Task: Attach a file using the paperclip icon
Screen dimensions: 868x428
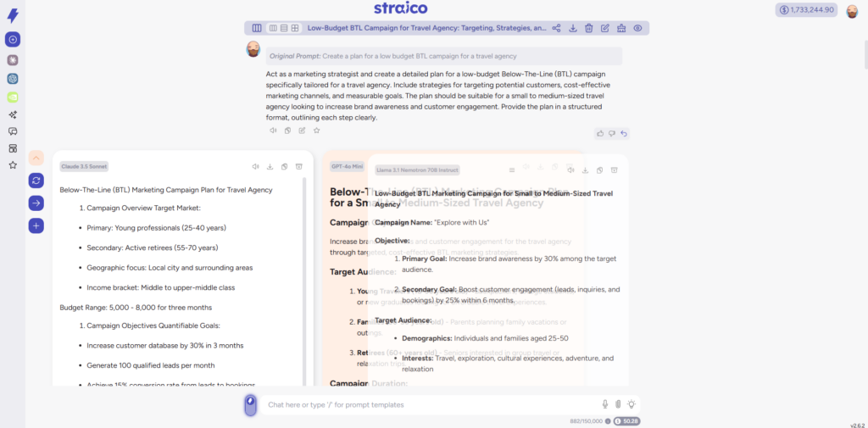Action: pyautogui.click(x=618, y=405)
